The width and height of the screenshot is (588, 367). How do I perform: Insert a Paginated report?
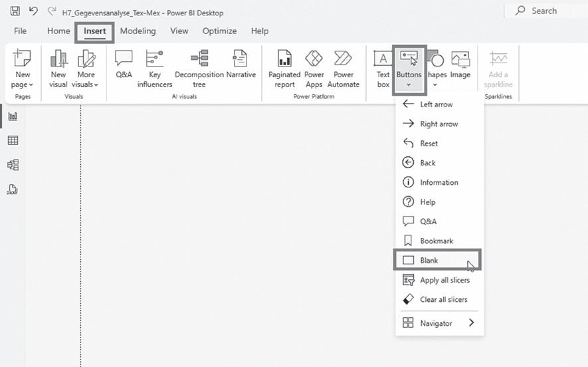(x=284, y=69)
